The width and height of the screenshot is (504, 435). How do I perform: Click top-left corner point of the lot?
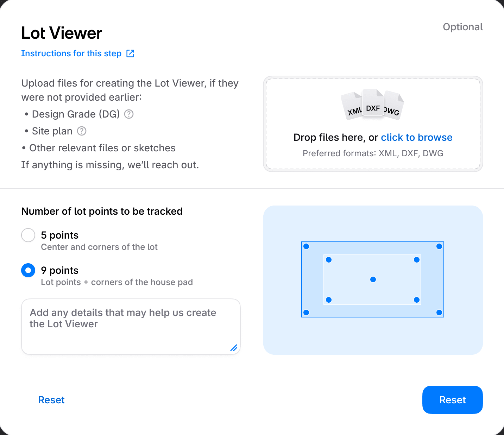pyautogui.click(x=306, y=246)
